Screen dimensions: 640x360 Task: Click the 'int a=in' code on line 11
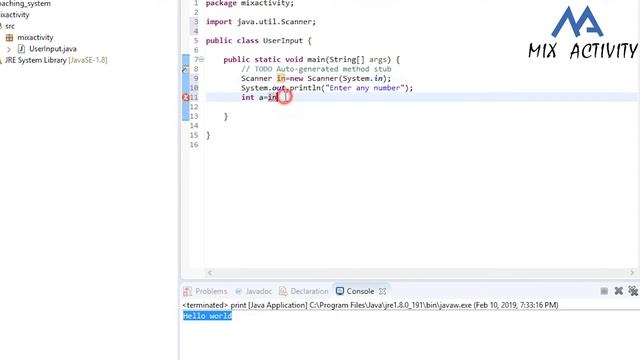[260, 97]
